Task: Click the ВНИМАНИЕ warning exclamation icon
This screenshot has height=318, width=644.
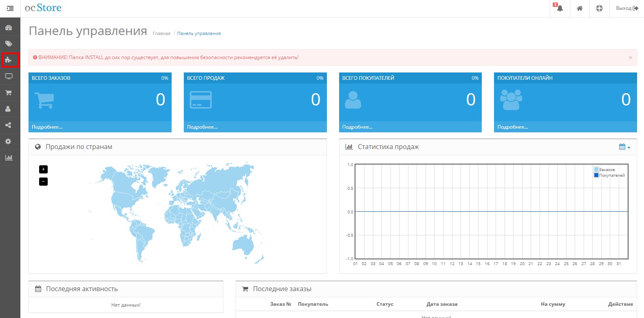Action: point(35,57)
